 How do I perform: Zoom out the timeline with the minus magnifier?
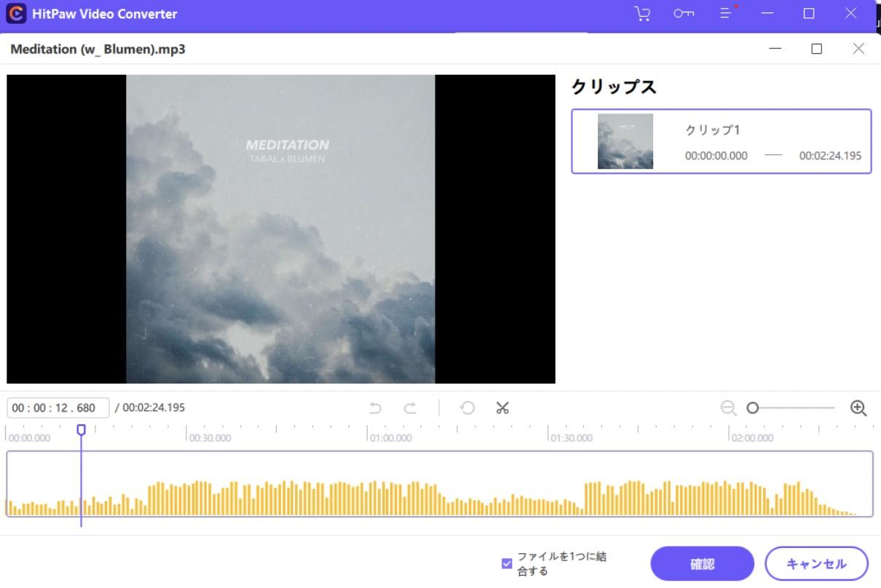point(728,408)
